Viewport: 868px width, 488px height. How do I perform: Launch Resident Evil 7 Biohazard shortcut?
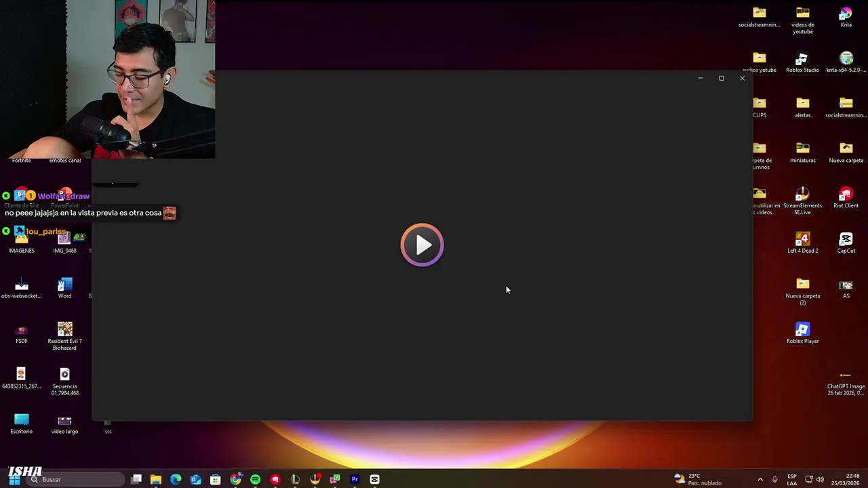pyautogui.click(x=64, y=337)
